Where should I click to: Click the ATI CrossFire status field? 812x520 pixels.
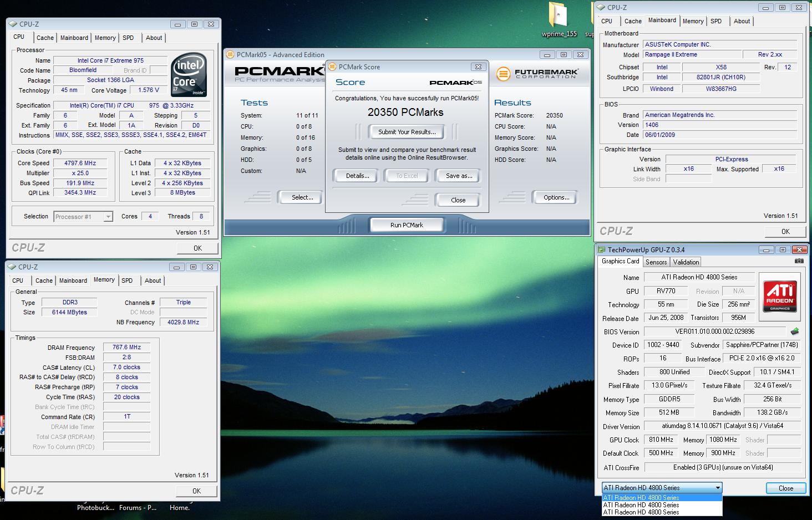[723, 467]
